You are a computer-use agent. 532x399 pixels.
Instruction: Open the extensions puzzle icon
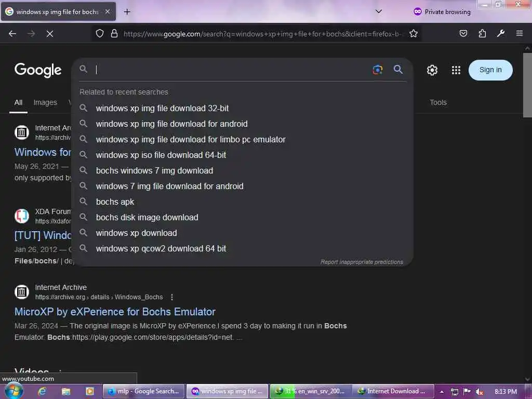[x=482, y=33]
